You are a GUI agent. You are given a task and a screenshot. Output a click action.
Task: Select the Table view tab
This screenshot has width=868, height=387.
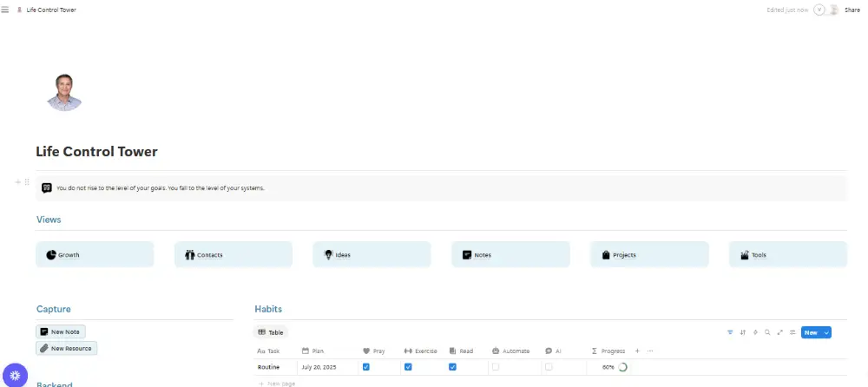271,332
